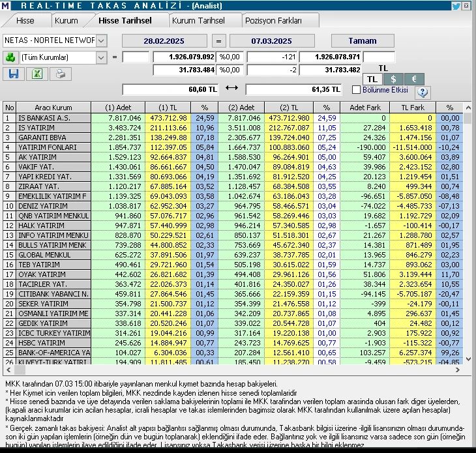Screen dimensions: 476x453
Task: Click the Twitter icon in title bar
Action: tap(456, 6)
